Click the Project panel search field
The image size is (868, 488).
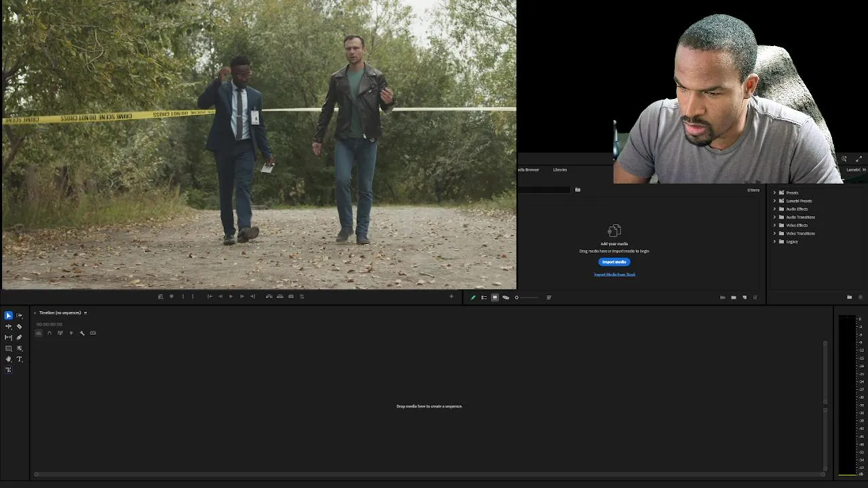point(545,190)
